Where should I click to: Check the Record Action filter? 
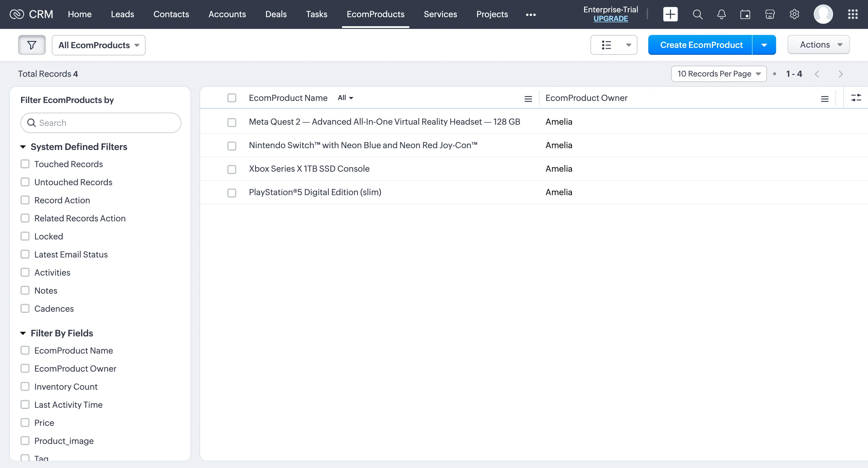(25, 200)
